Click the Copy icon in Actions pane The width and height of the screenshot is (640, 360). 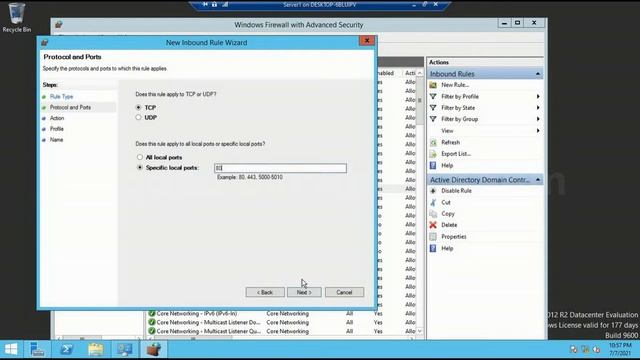pyautogui.click(x=433, y=213)
